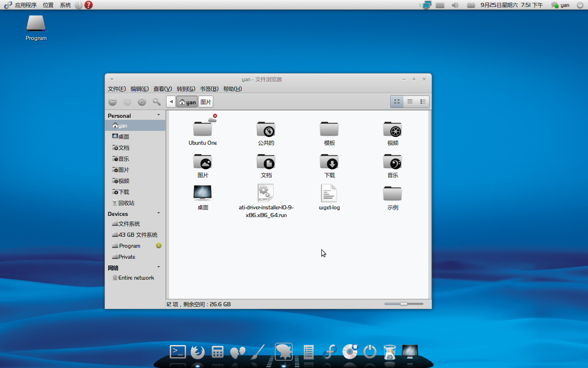The height and width of the screenshot is (368, 588).
Task: Collapse the Personal section in the sidebar
Action: pyautogui.click(x=159, y=115)
